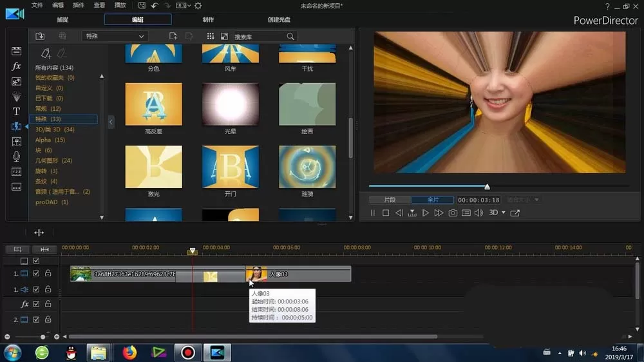
Task: Select the 片段 clip mode button
Action: (390, 200)
